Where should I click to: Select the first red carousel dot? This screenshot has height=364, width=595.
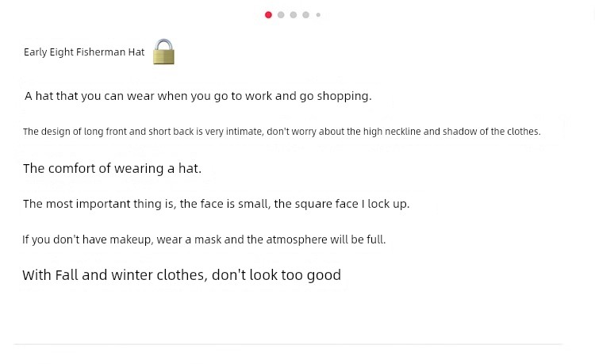click(x=268, y=15)
